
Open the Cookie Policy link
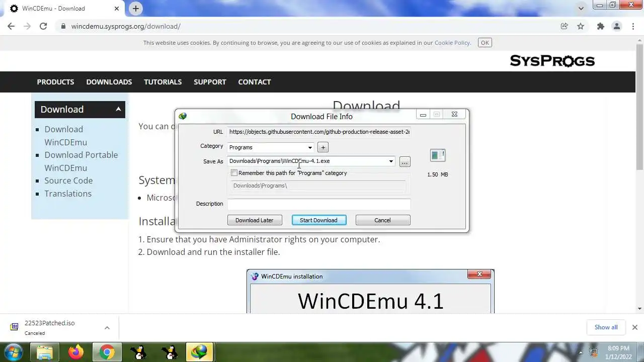pyautogui.click(x=452, y=43)
